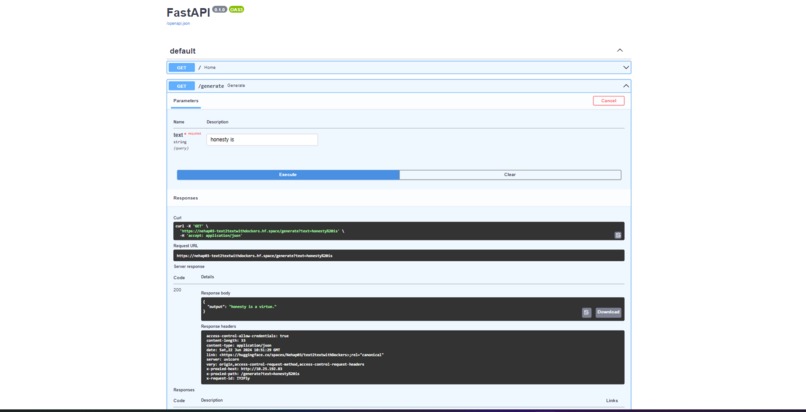
Task: Clear the previous response
Action: pyautogui.click(x=510, y=175)
